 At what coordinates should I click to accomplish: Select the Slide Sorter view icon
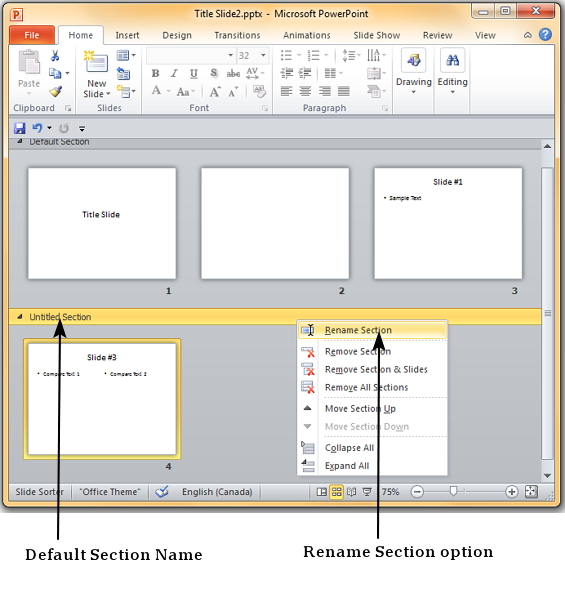336,492
